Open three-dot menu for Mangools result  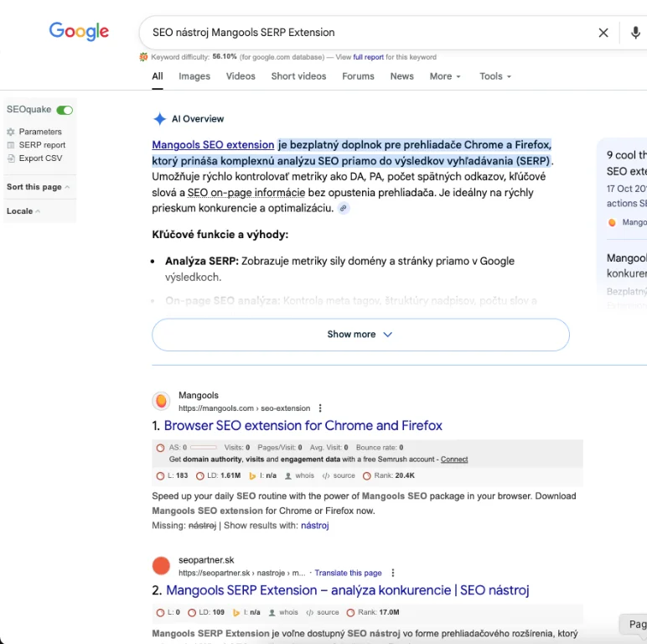coord(320,408)
